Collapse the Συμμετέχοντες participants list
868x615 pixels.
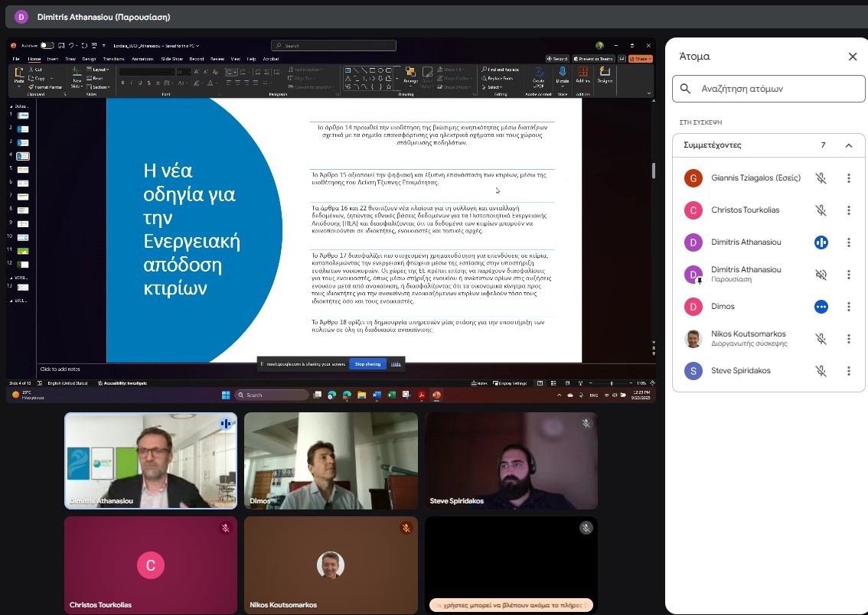(x=848, y=145)
